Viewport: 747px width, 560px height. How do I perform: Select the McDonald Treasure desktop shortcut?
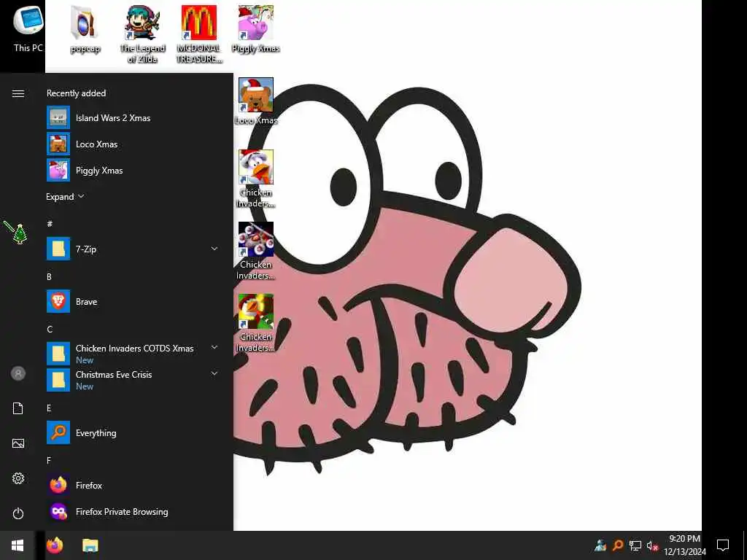tap(199, 34)
